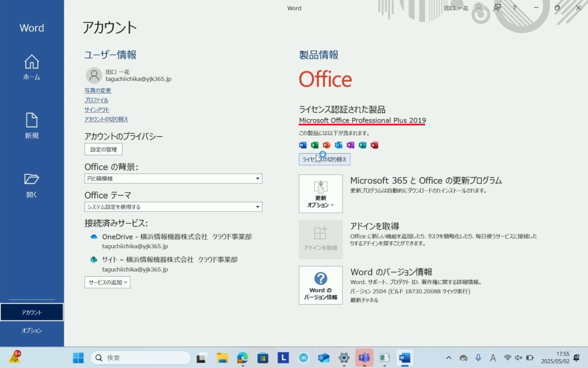Click the Excel product icon

pyautogui.click(x=315, y=145)
